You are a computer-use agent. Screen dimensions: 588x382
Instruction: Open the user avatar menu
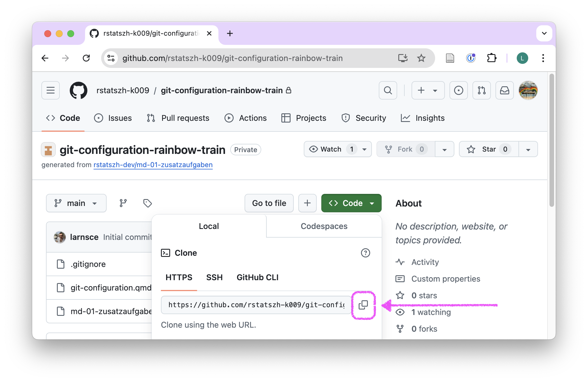[528, 90]
